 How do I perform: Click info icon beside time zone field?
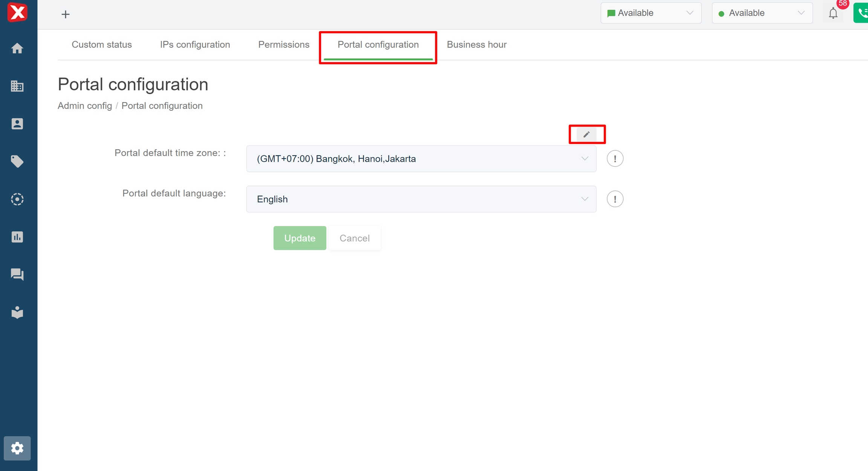[x=615, y=159]
